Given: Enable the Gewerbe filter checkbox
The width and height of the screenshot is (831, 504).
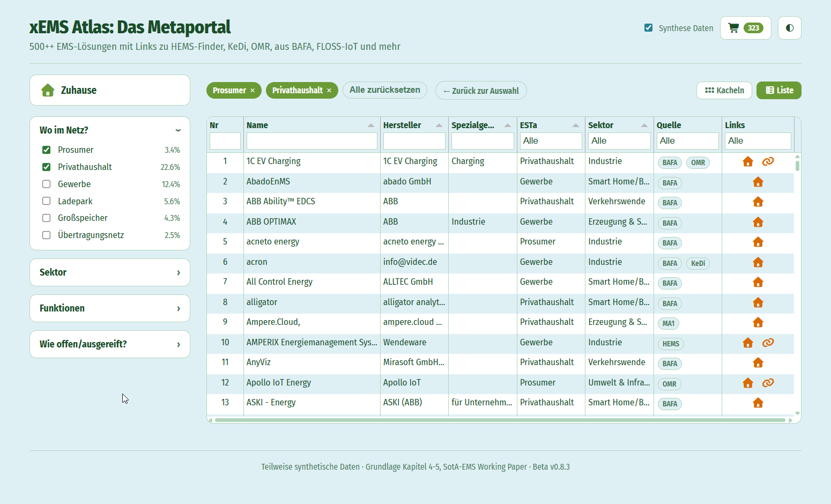Looking at the screenshot, I should [x=47, y=184].
